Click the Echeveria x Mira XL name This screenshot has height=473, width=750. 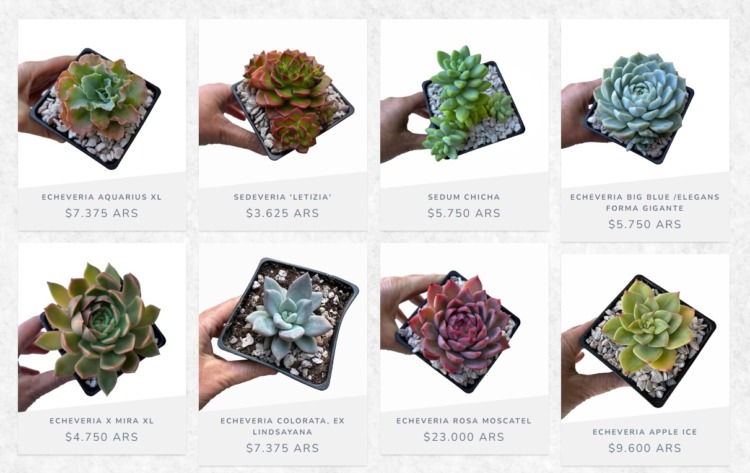click(x=102, y=421)
